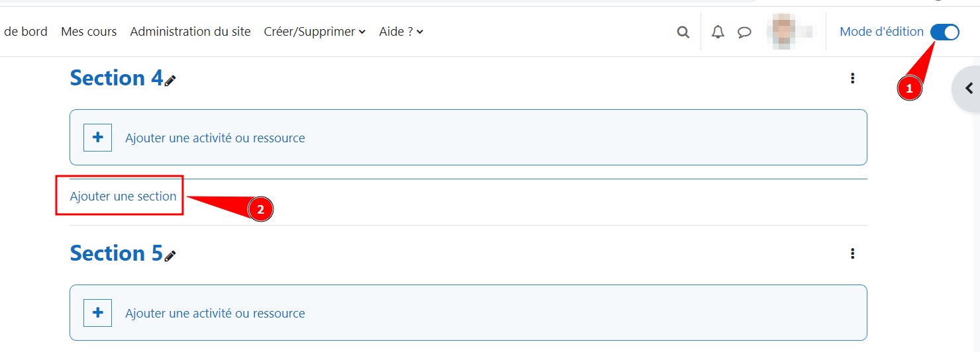Edit Section 5 title with pencil icon

[170, 256]
